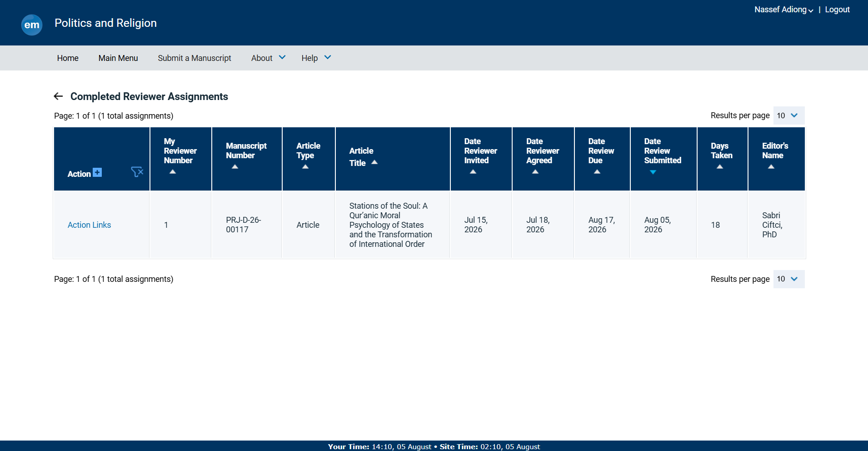The width and height of the screenshot is (868, 451).
Task: Click the Editorial Manager em logo
Action: click(32, 25)
